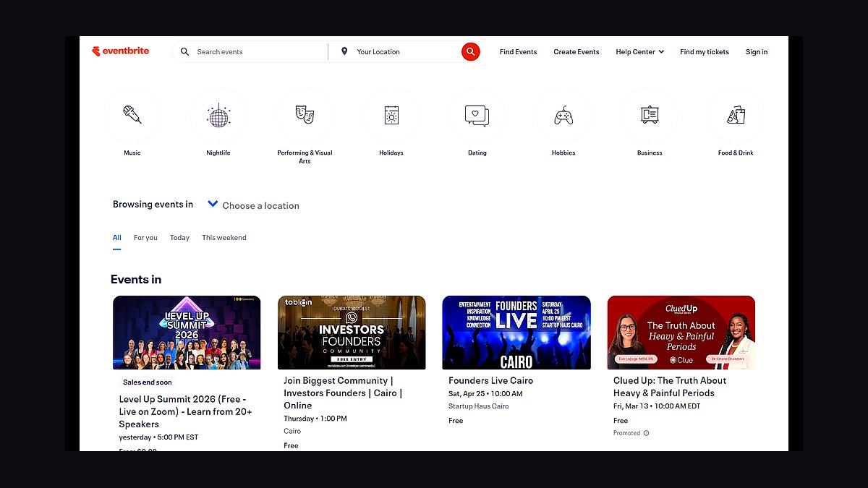Open the Food & Drink icon

pyautogui.click(x=736, y=115)
